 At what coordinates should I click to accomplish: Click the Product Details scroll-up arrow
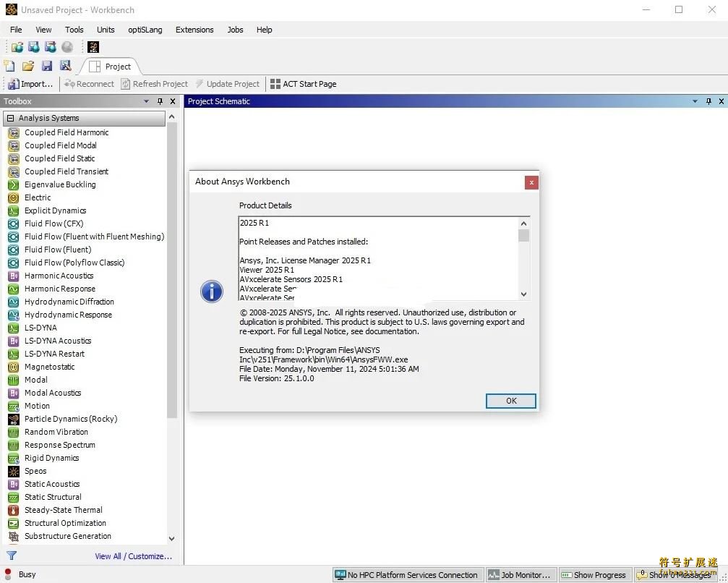click(523, 224)
